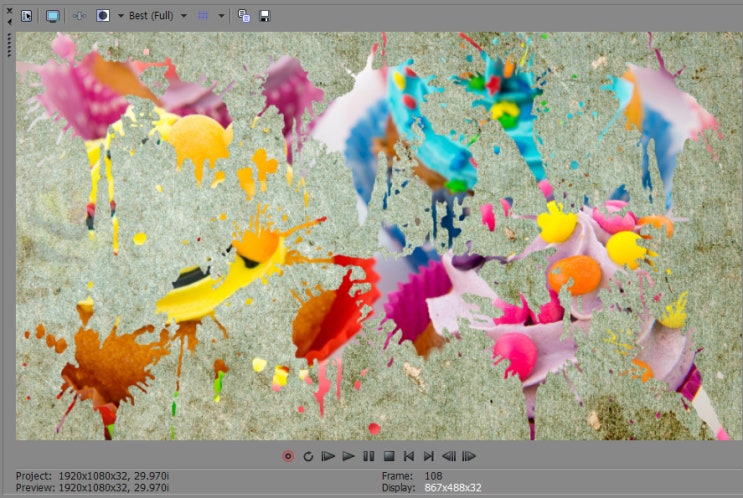Click Preview value 1920x1080x32, 29.970i
The height and width of the screenshot is (498, 743).
[114, 488]
